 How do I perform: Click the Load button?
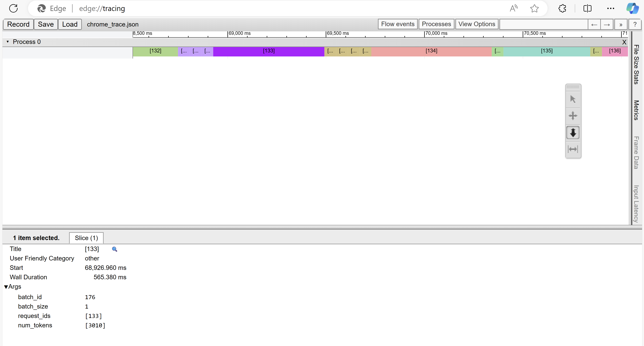[70, 24]
